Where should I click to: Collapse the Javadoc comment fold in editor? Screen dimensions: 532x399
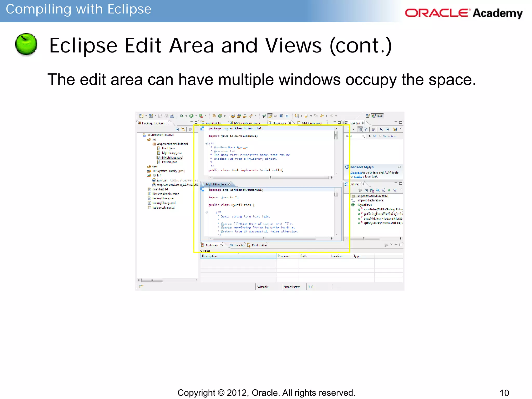207,143
